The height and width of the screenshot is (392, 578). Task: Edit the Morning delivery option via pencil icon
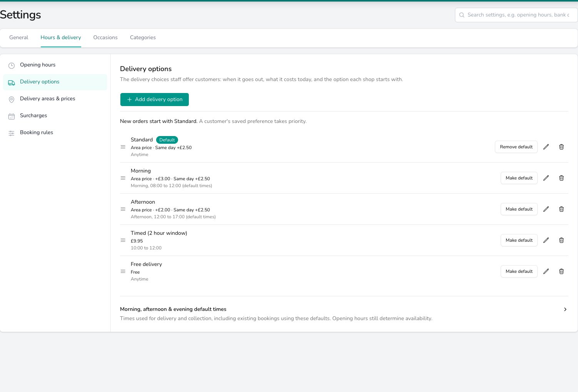tap(546, 178)
